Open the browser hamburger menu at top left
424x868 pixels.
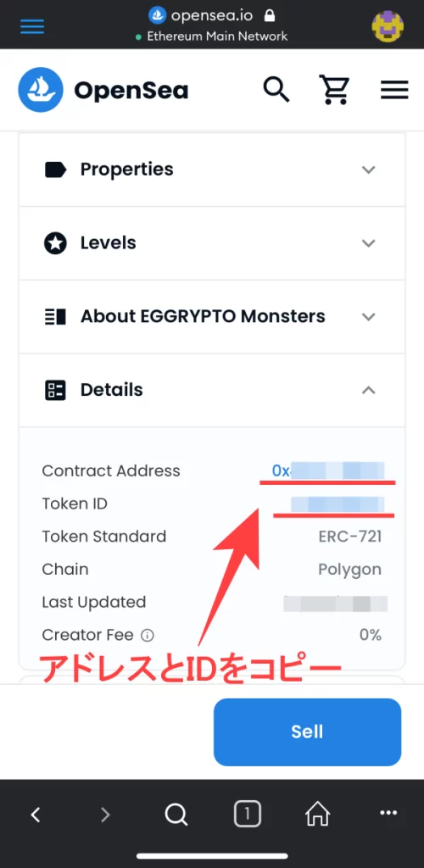pos(32,26)
